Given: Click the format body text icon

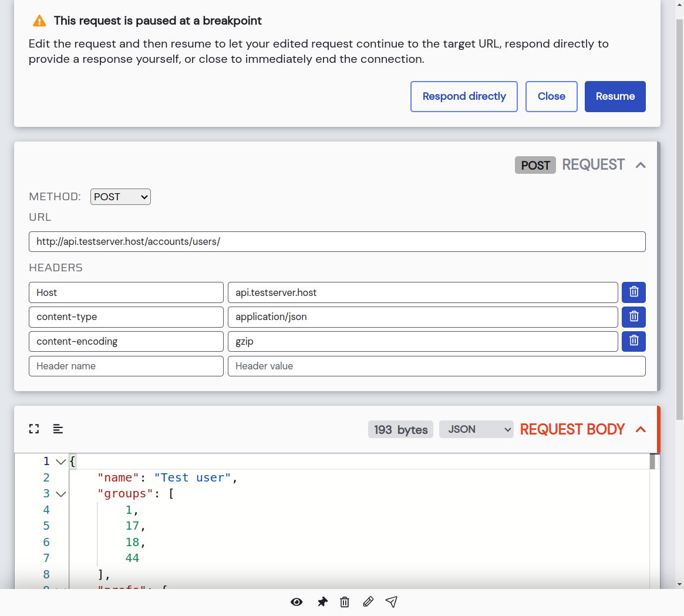Looking at the screenshot, I should click(58, 429).
